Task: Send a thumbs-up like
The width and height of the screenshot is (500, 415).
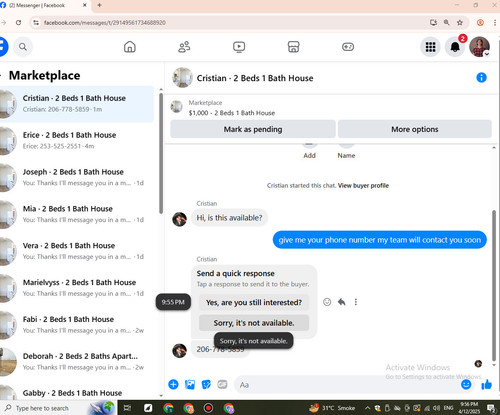Action: coord(486,385)
